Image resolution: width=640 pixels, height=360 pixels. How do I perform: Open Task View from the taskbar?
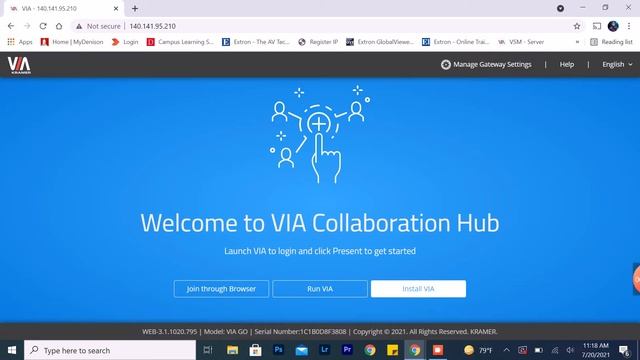[x=208, y=350]
